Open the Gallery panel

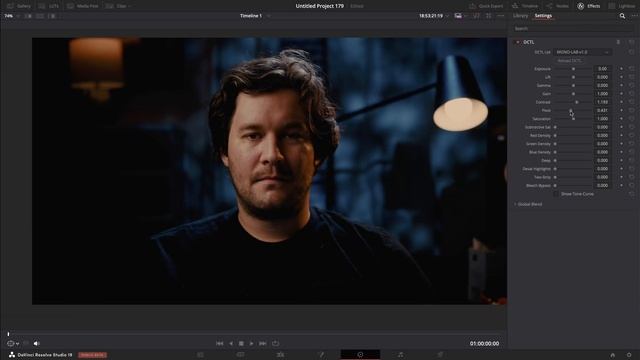19,6
